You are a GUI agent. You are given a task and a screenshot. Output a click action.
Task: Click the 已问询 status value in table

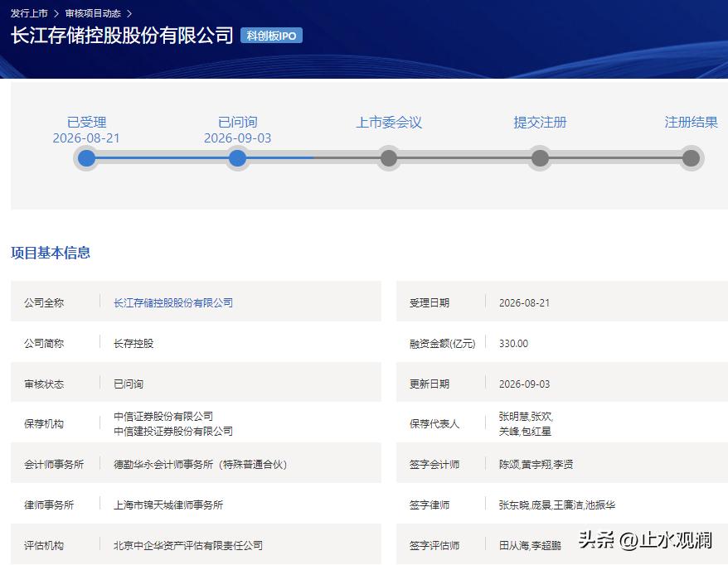(x=129, y=384)
